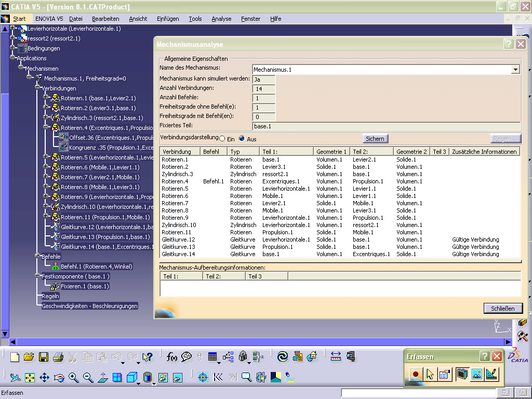This screenshot has height=399, width=532.
Task: Open the Analyse menu
Action: click(221, 19)
